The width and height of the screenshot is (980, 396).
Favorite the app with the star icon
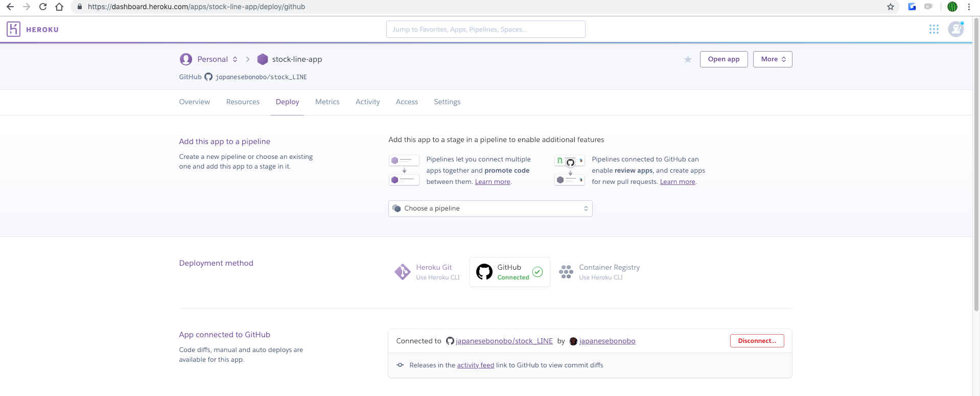(688, 59)
